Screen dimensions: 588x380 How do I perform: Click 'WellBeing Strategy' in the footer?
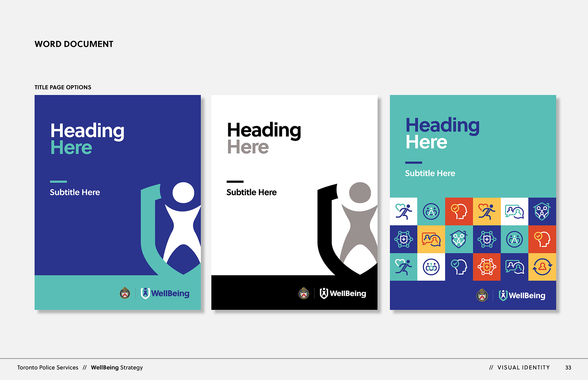click(x=117, y=367)
